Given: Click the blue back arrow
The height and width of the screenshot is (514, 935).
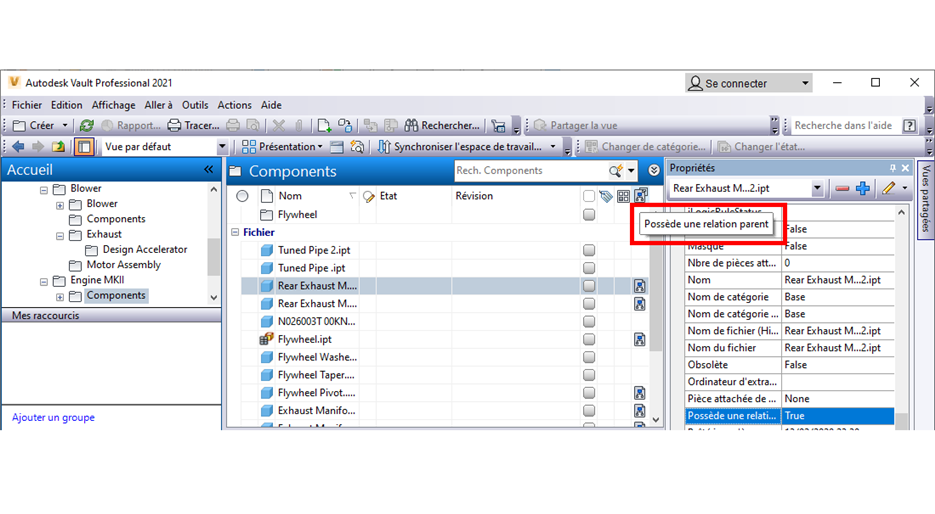Looking at the screenshot, I should pos(18,147).
